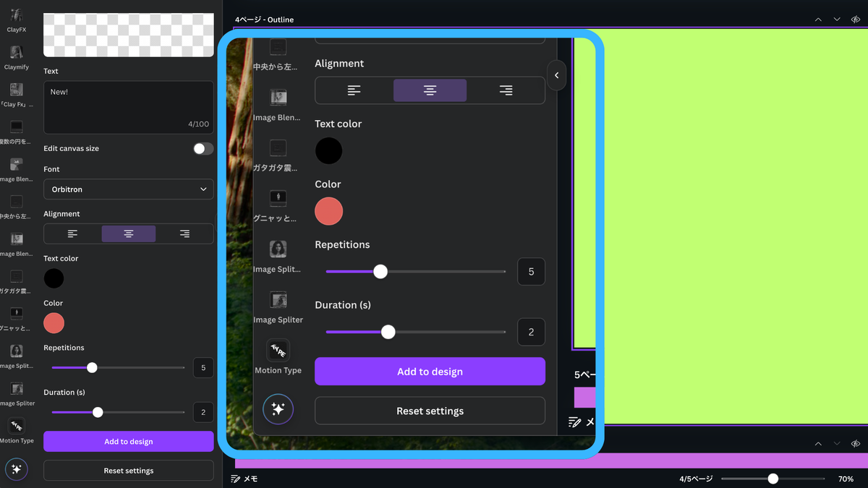
Task: Click the 70% zoom level
Action: tap(846, 479)
